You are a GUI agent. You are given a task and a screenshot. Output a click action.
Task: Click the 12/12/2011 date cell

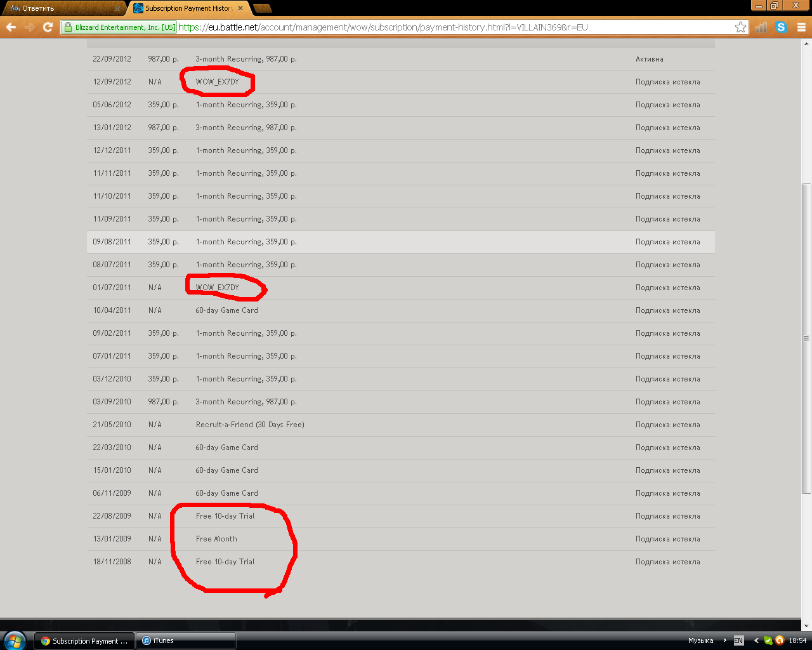112,150
